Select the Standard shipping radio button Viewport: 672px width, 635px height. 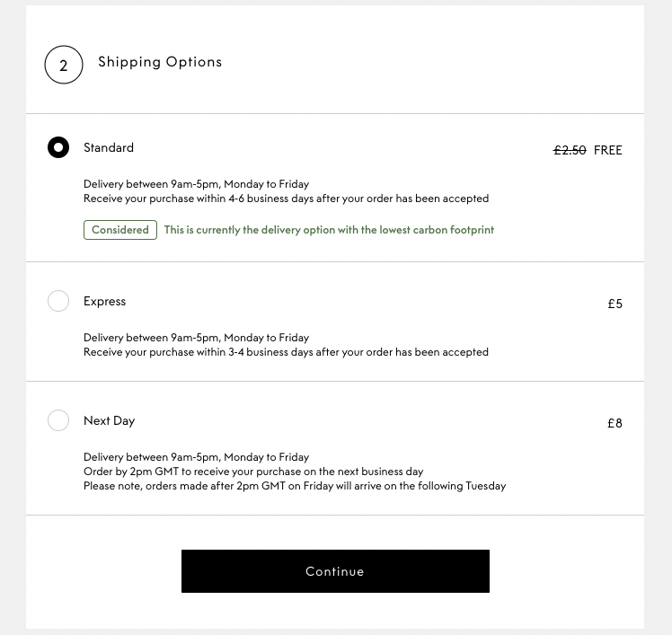click(58, 147)
